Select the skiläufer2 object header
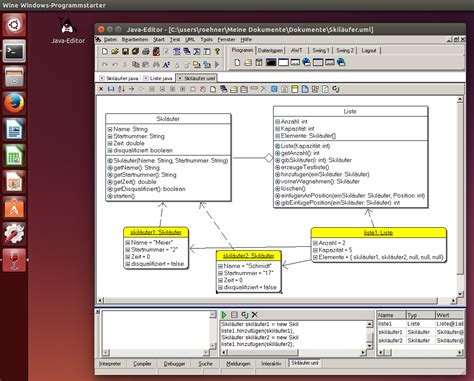Screen dimensions: 474x381 coord(249,256)
